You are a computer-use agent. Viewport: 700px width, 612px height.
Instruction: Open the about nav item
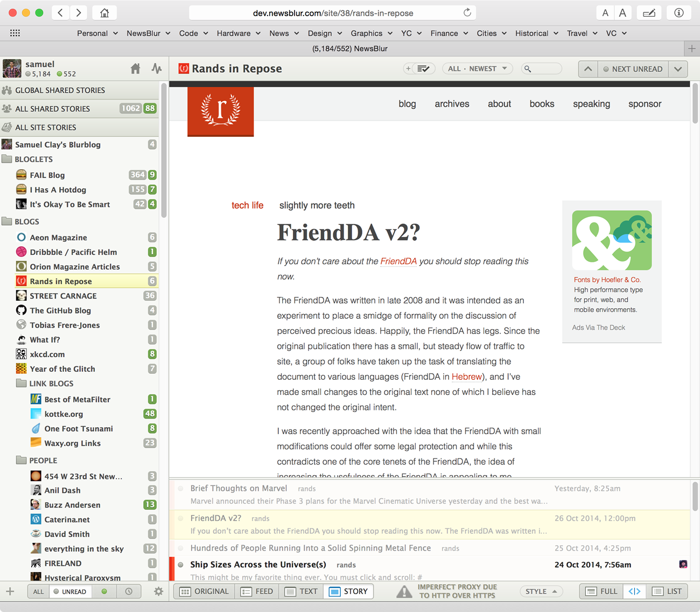499,104
